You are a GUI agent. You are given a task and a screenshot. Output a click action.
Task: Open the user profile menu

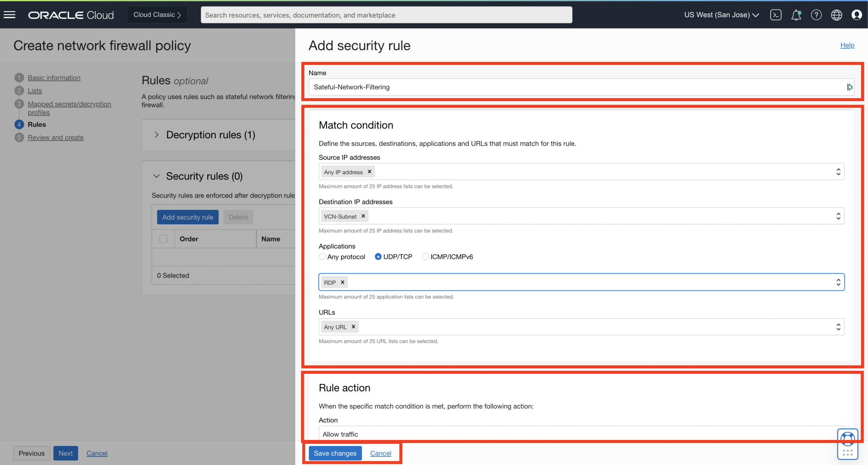857,15
